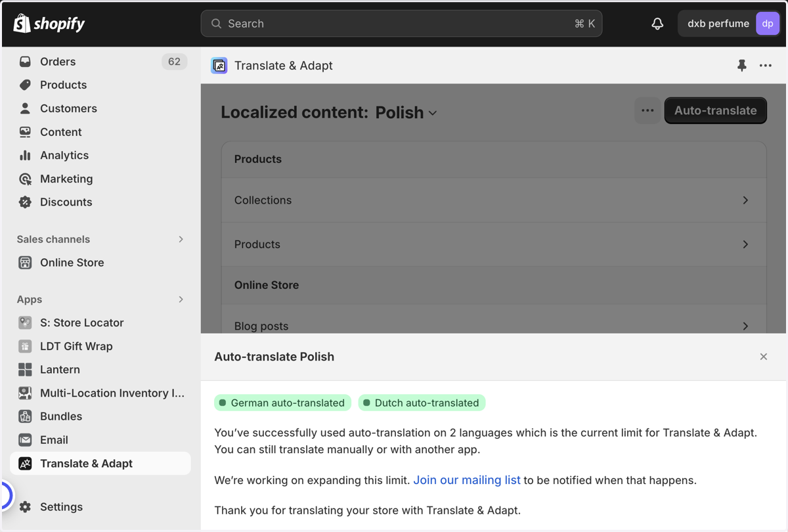The image size is (788, 532).
Task: Click the Bundles app icon
Action: (25, 416)
